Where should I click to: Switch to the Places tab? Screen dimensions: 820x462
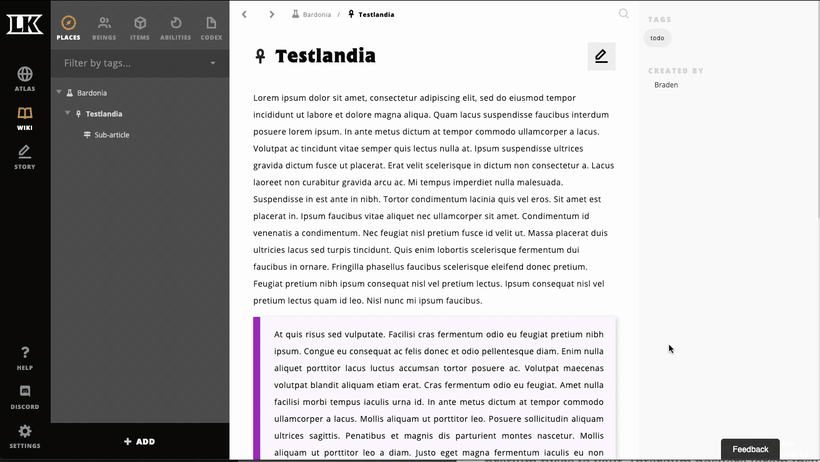69,28
